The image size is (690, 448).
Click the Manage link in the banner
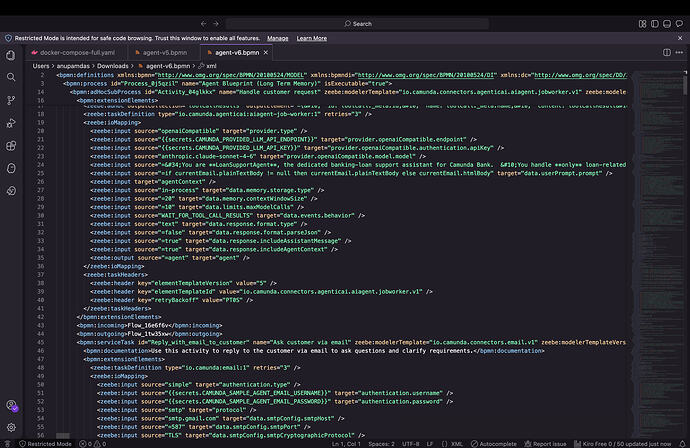(278, 38)
